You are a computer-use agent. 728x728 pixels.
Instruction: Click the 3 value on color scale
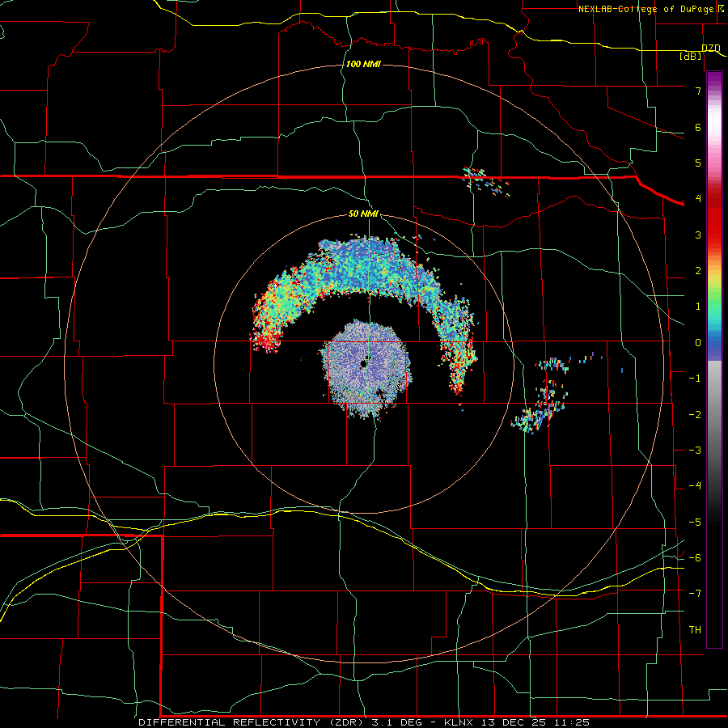(x=698, y=235)
